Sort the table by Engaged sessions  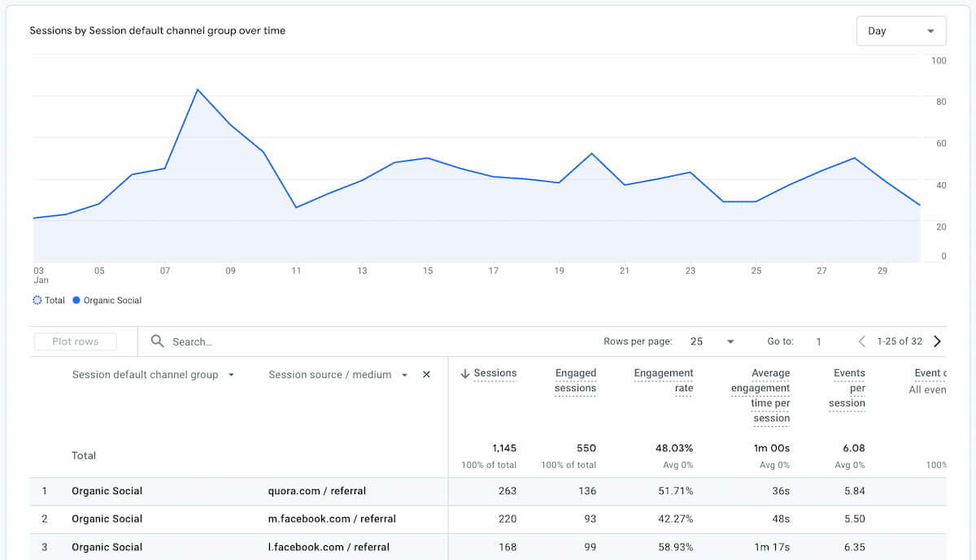pyautogui.click(x=575, y=380)
